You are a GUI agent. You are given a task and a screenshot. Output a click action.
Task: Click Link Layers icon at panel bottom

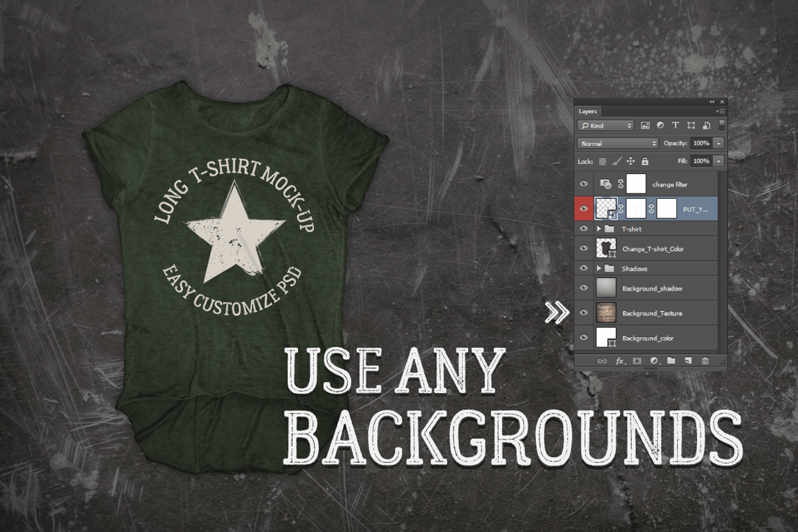point(602,361)
